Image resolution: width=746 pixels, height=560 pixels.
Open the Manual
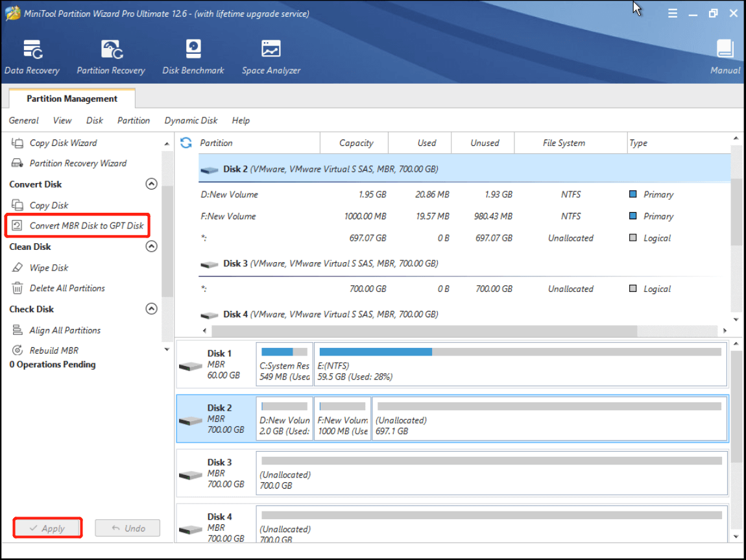click(x=724, y=55)
